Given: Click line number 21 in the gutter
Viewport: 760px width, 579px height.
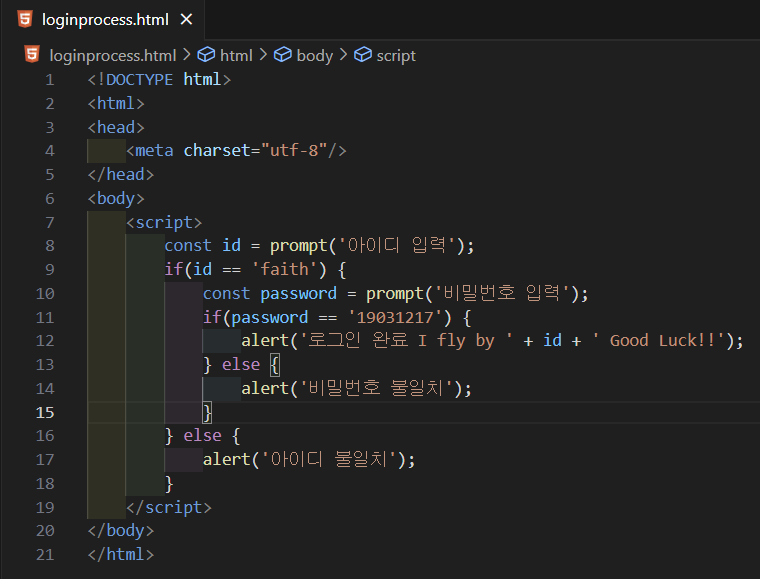Looking at the screenshot, I should click(x=45, y=554).
